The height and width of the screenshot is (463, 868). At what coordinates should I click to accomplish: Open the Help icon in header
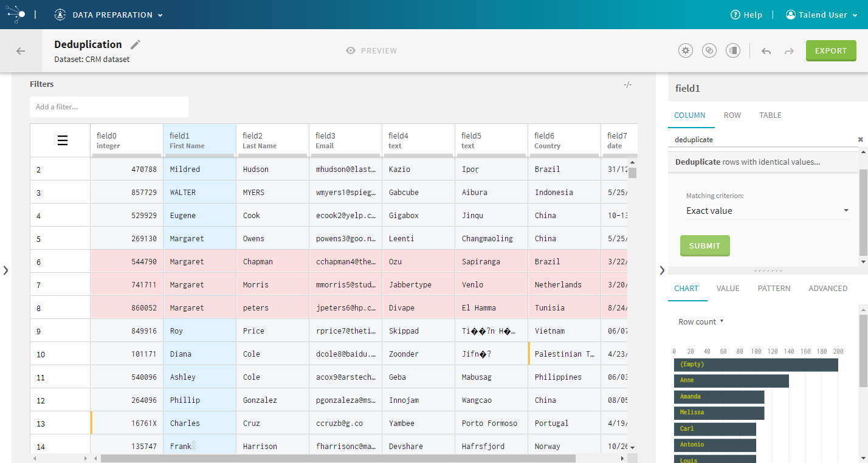pos(746,15)
